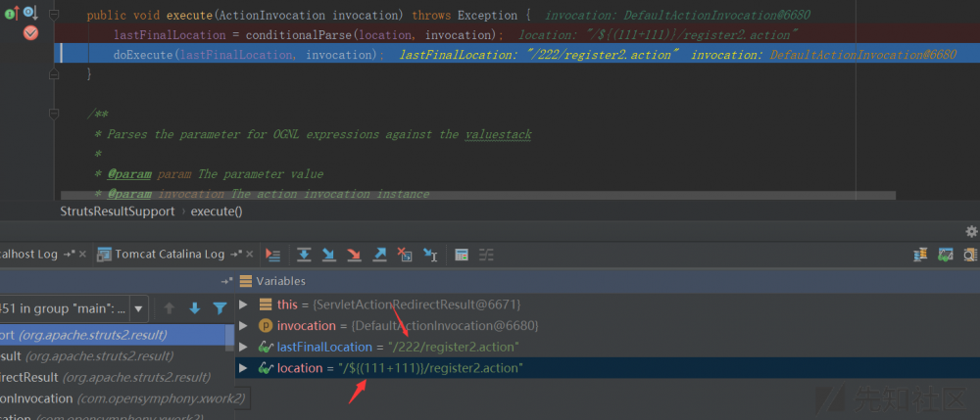Pin the Tomcat Catalina Log tab
The width and height of the screenshot is (980, 420).
coord(235,255)
